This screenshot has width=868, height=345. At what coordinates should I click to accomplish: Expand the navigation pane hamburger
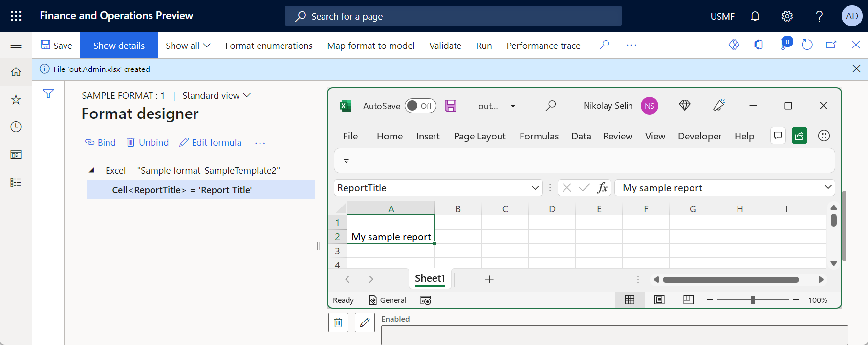16,46
